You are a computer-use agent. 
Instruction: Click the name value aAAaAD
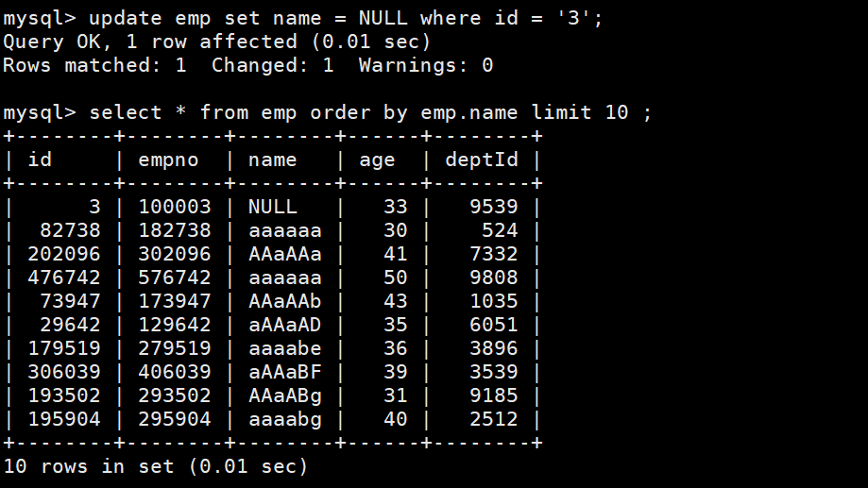[284, 325]
